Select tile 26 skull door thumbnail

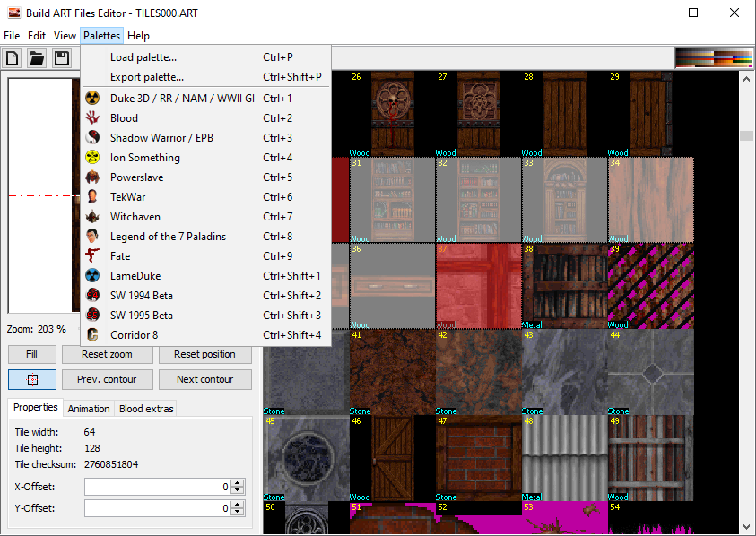click(393, 114)
